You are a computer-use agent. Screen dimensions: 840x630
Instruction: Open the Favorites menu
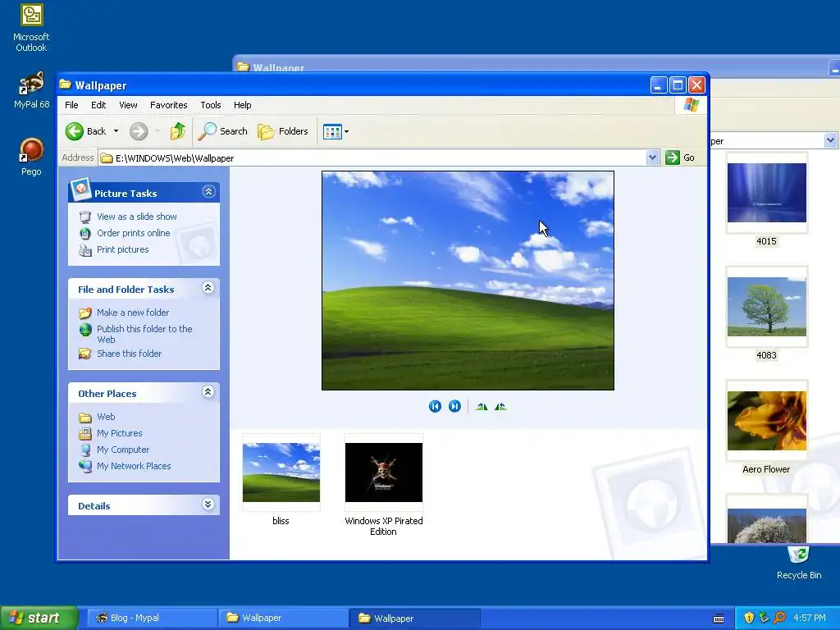pyautogui.click(x=169, y=105)
